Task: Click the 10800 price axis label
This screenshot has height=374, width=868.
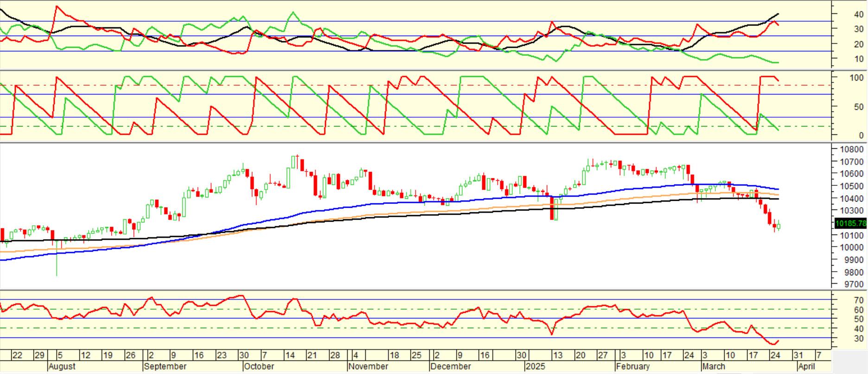Action: pos(852,149)
